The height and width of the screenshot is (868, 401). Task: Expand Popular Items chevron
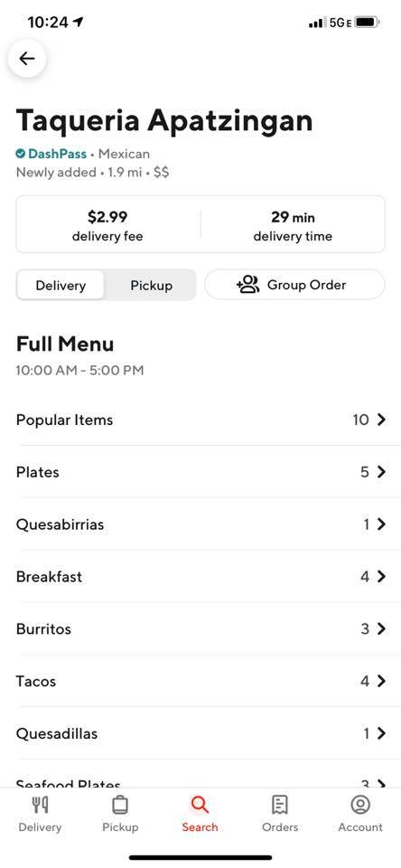click(x=380, y=420)
